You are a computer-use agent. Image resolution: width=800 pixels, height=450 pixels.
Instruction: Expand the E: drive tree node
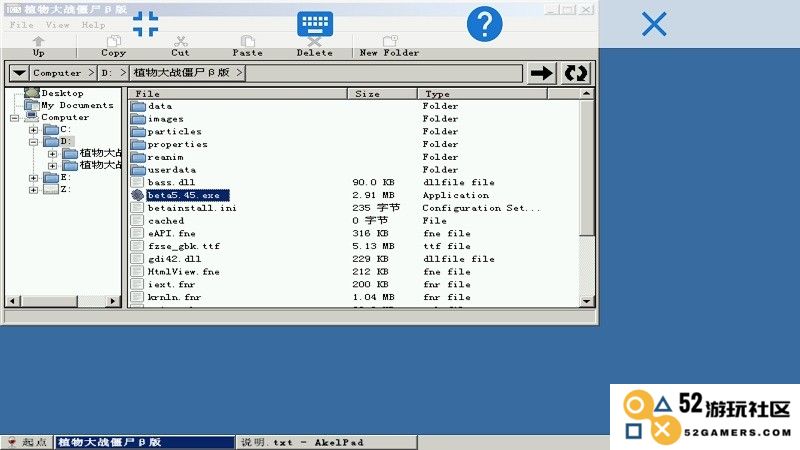34,178
